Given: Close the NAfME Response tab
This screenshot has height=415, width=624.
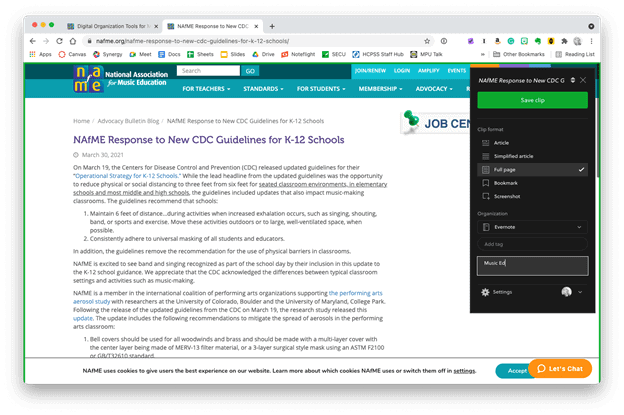Looking at the screenshot, I should pyautogui.click(x=256, y=26).
